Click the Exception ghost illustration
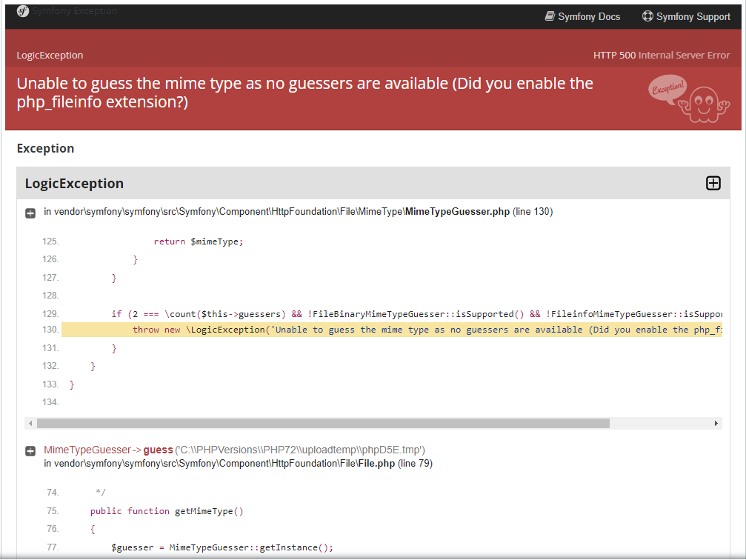This screenshot has width=746, height=560. (689, 99)
